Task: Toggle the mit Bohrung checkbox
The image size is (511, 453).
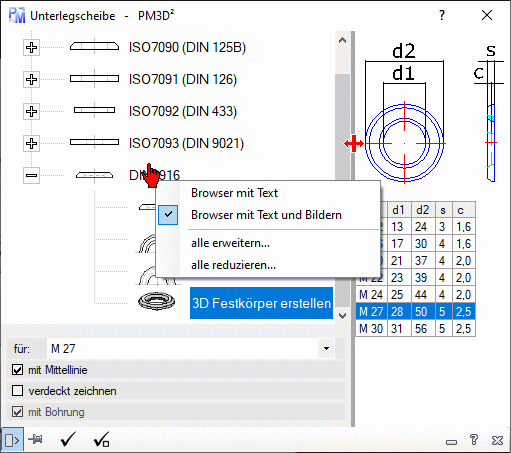Action: coord(17,412)
